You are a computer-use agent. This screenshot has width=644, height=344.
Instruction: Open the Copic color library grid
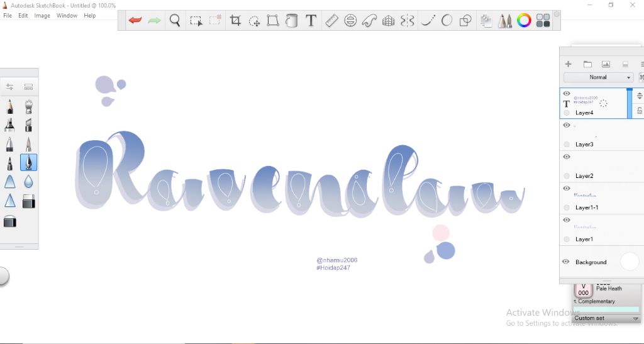[543, 20]
